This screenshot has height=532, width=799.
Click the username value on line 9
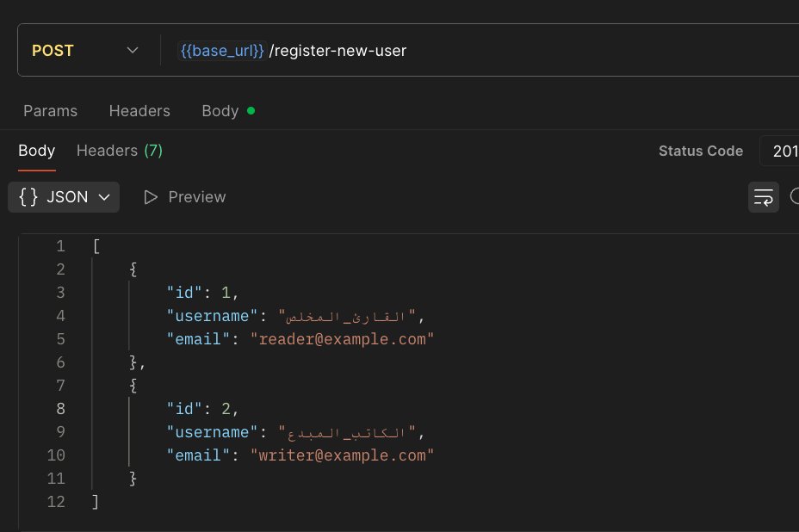click(x=347, y=433)
